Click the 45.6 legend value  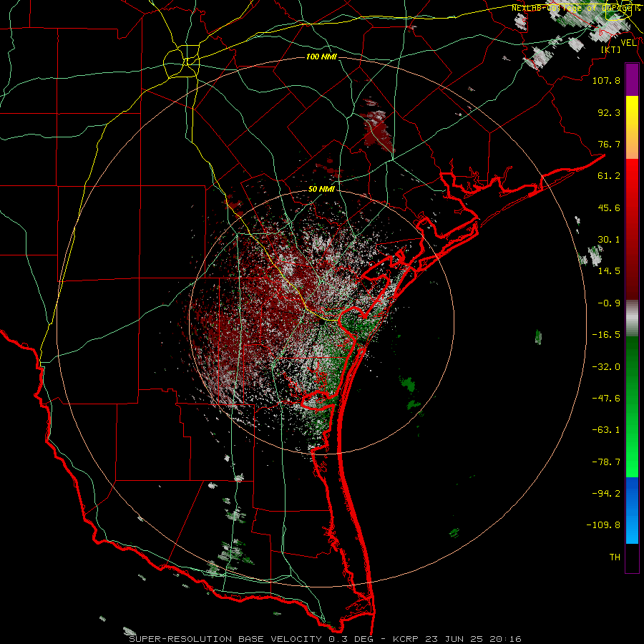point(609,208)
